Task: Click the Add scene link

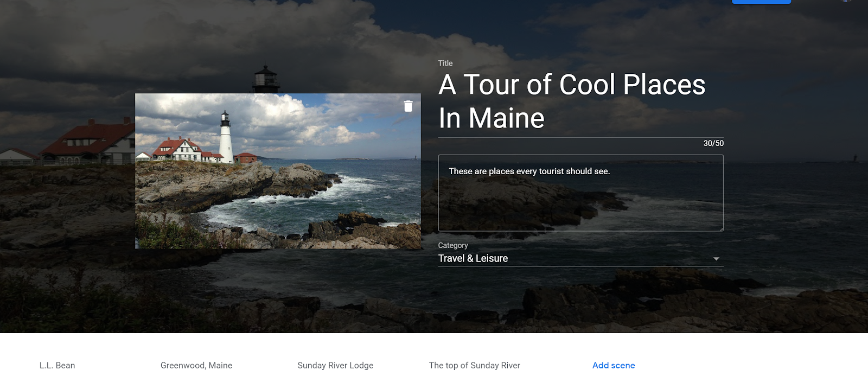Action: 614,365
